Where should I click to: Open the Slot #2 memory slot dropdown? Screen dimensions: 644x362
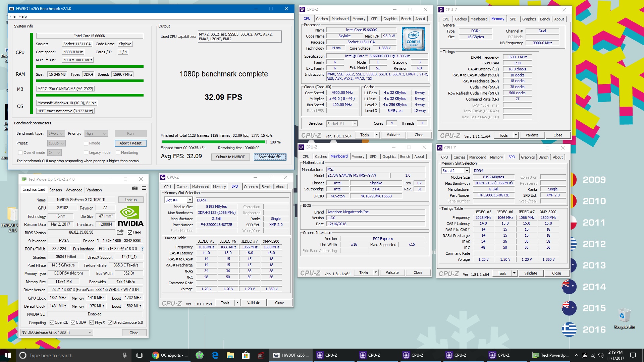tap(455, 171)
